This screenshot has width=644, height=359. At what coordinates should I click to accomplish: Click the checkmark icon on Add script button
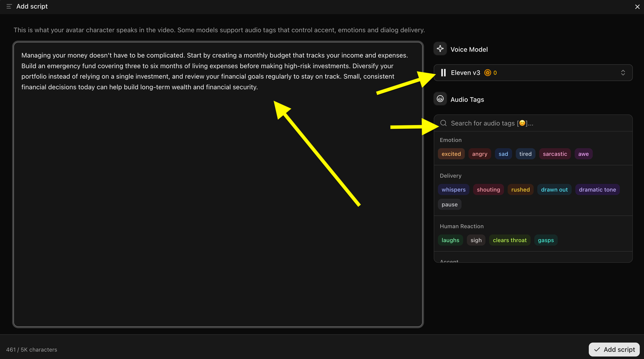click(597, 350)
